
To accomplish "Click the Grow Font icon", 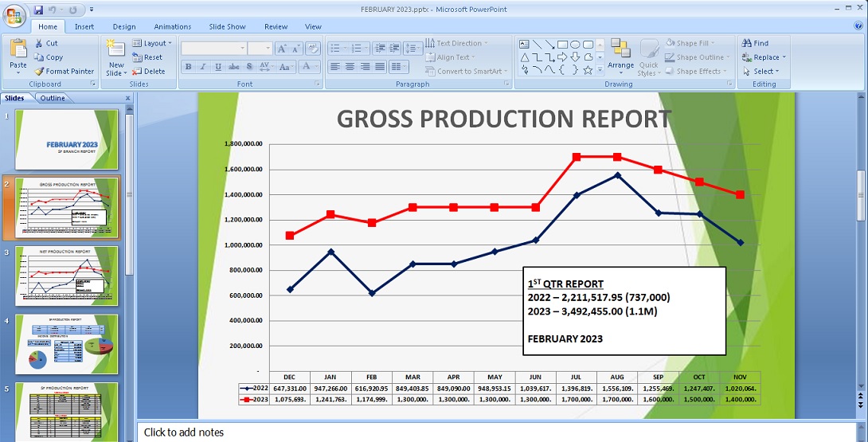I will [x=282, y=49].
